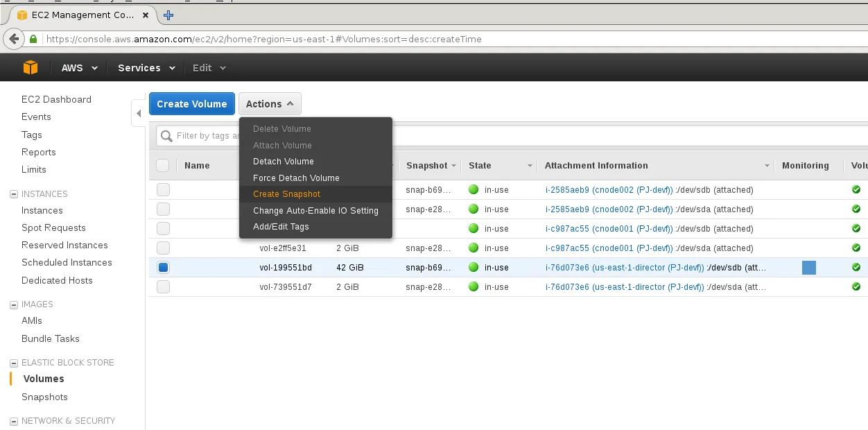Uncheck the selected vol-199551bd row checkbox

163,267
